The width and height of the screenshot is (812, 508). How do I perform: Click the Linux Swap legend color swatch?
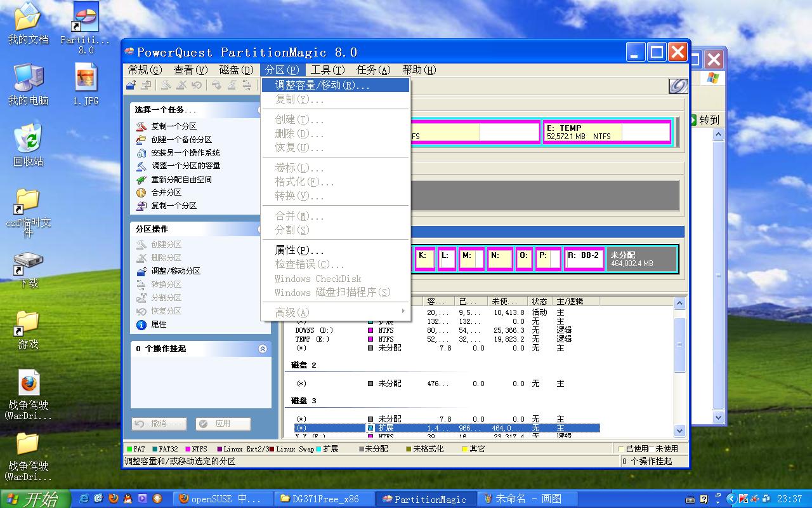[x=272, y=449]
